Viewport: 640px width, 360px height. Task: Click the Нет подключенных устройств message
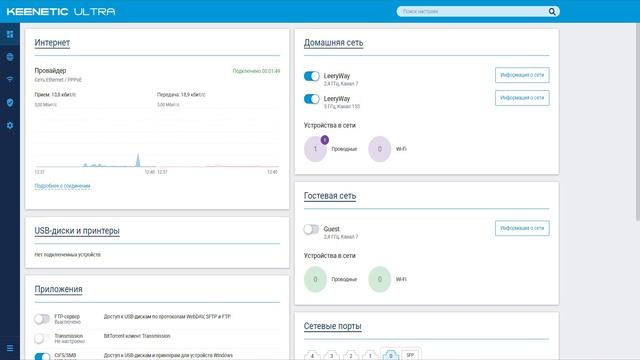coord(68,255)
